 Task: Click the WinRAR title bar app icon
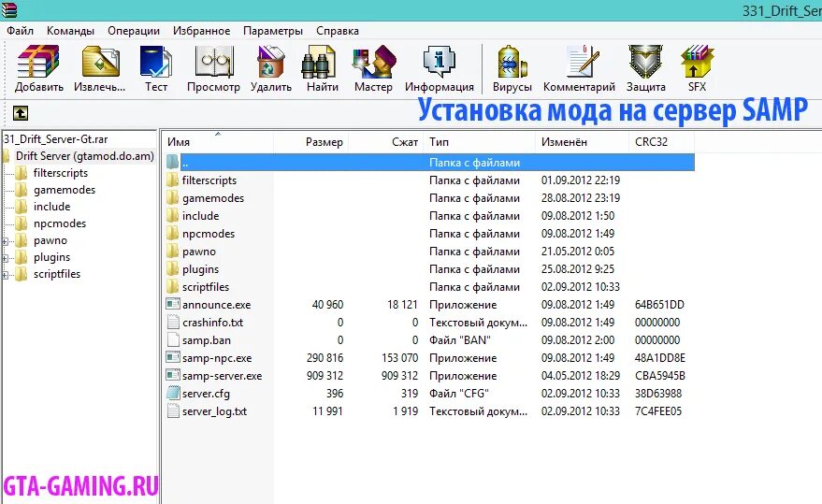click(x=9, y=10)
